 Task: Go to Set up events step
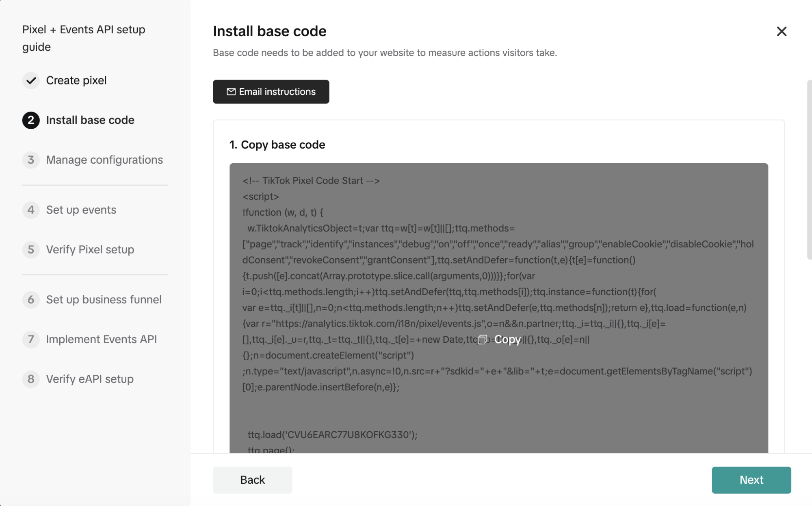(81, 210)
